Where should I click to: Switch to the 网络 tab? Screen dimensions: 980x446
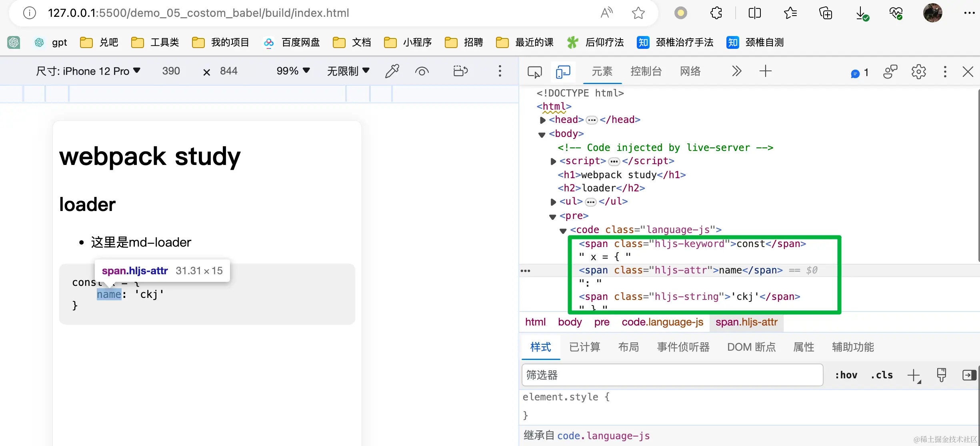coord(690,72)
